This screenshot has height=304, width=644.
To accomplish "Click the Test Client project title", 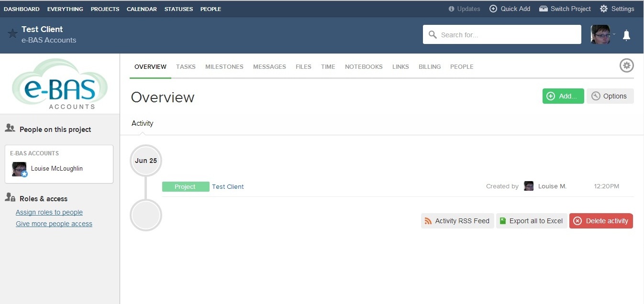I will coord(42,29).
